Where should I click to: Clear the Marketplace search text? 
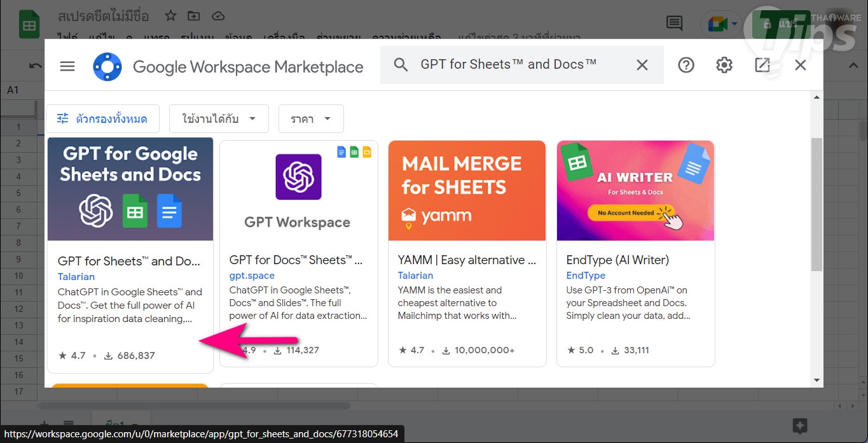[642, 64]
